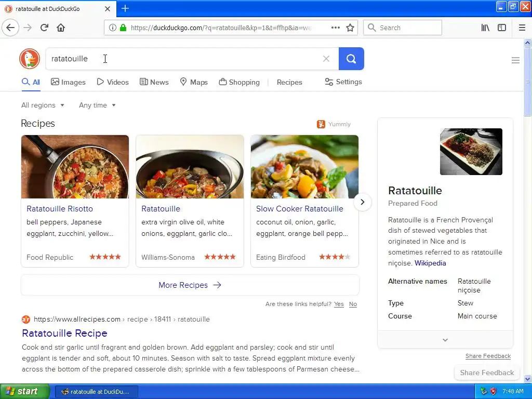Click the forward navigation arrow
This screenshot has height=399, width=532.
click(28, 28)
